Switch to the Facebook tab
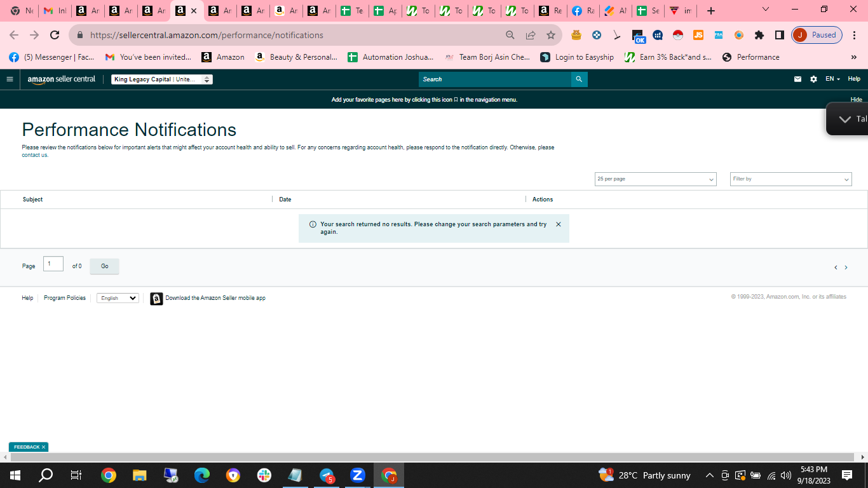868x488 pixels. (583, 11)
